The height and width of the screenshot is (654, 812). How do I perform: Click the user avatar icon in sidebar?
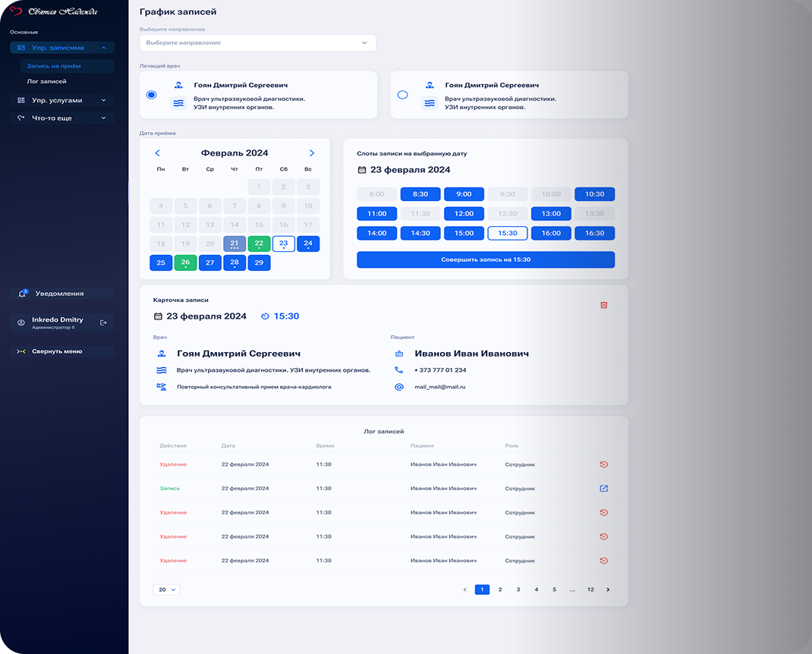[21, 322]
